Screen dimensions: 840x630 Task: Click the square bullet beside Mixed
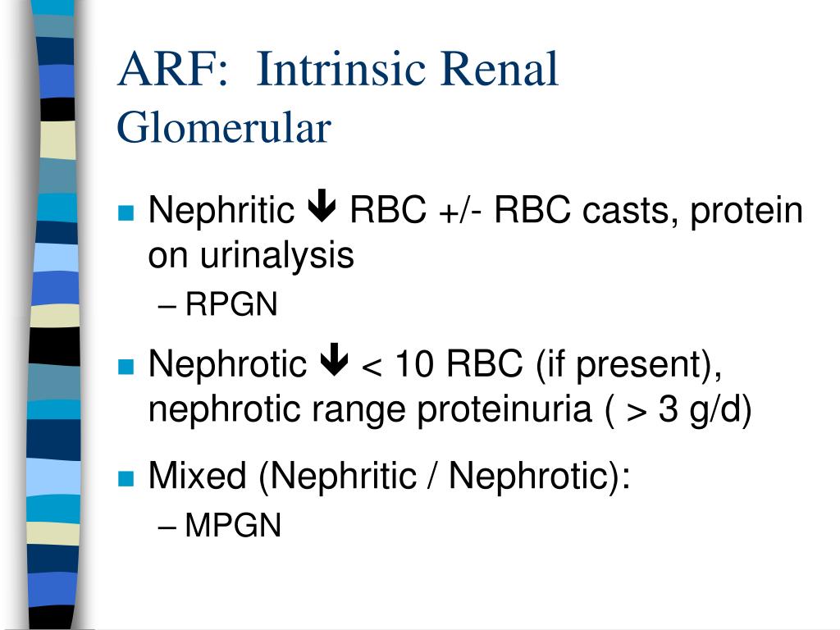[x=126, y=478]
